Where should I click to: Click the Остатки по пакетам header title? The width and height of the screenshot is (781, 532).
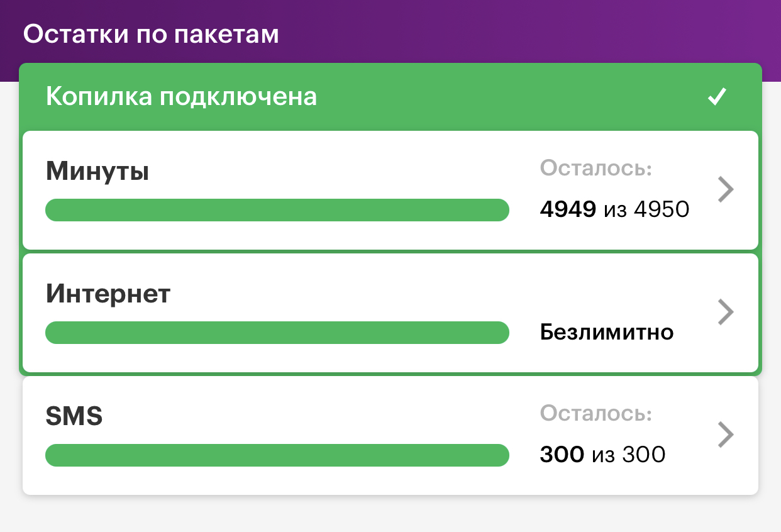tap(151, 34)
